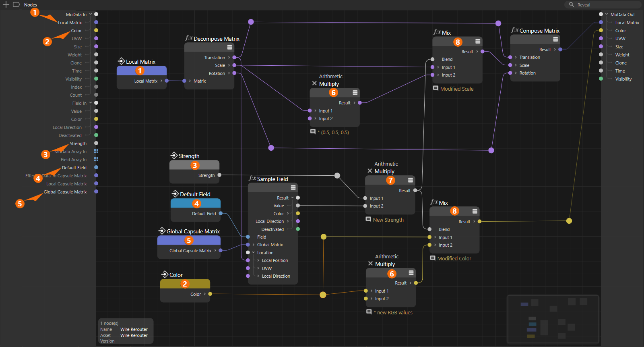Click the MoData Array In grid port
This screenshot has height=347, width=644.
96,151
